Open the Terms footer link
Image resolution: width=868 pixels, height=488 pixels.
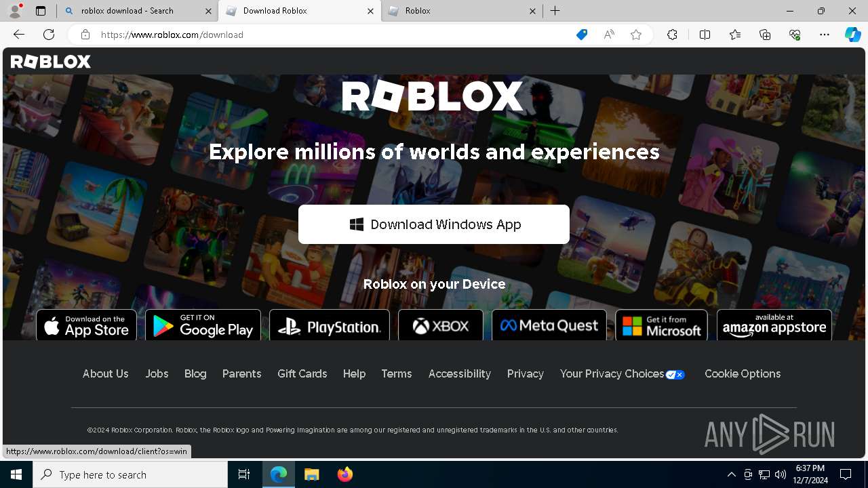coord(397,373)
